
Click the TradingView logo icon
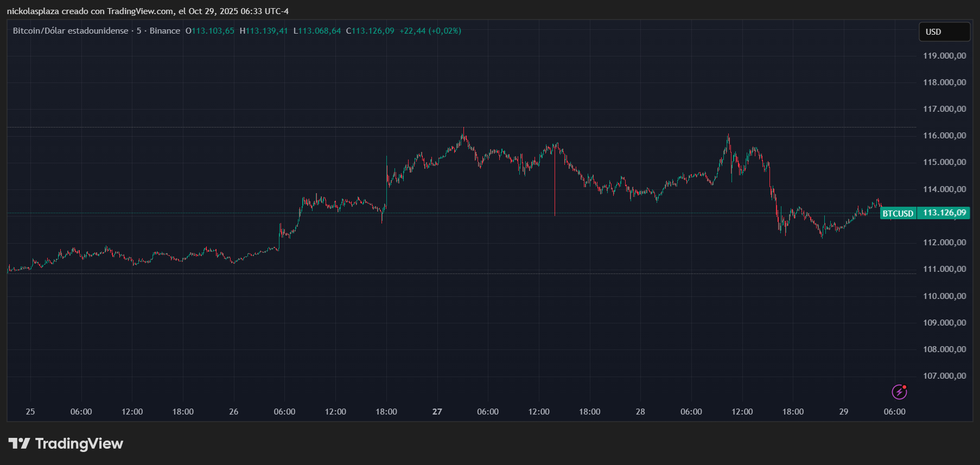(19, 444)
